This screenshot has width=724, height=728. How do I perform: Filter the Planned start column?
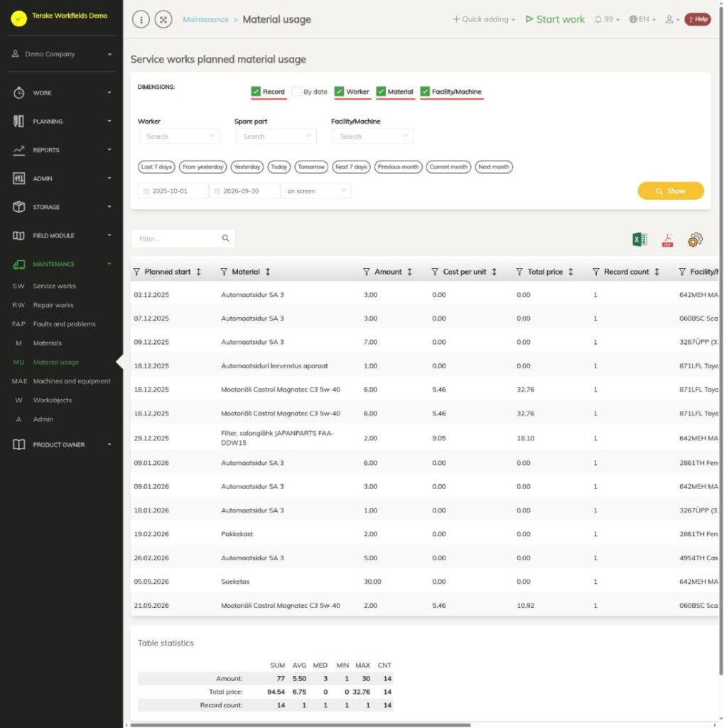point(136,272)
